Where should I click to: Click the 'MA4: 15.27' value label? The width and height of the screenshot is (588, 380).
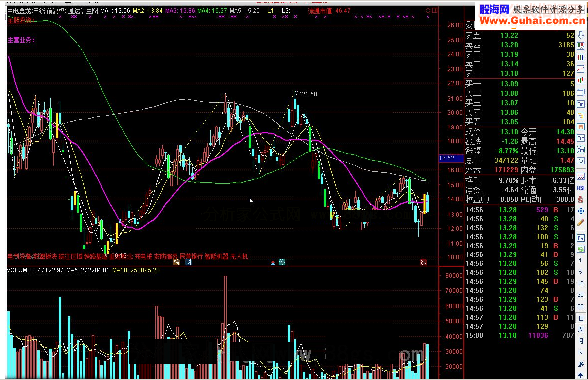(212, 11)
